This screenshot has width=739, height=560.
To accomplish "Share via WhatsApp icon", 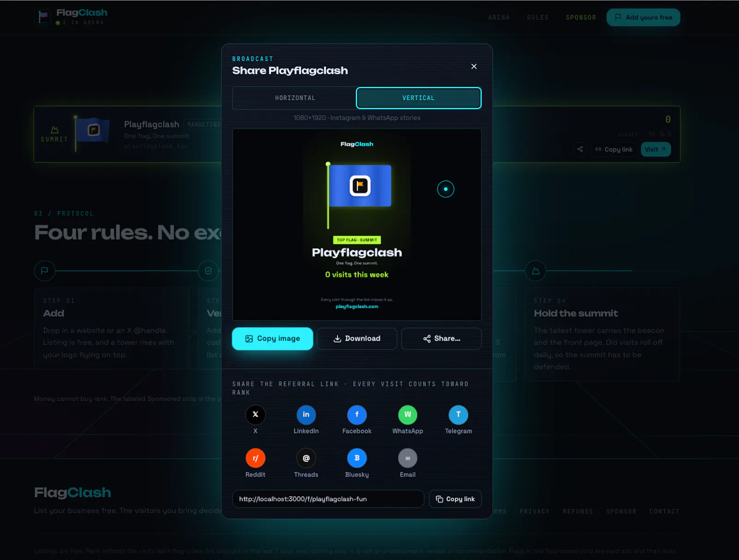I will (408, 415).
